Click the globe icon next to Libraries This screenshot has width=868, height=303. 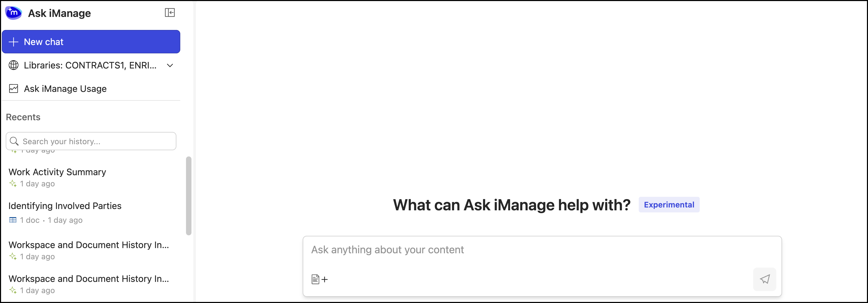click(x=14, y=65)
